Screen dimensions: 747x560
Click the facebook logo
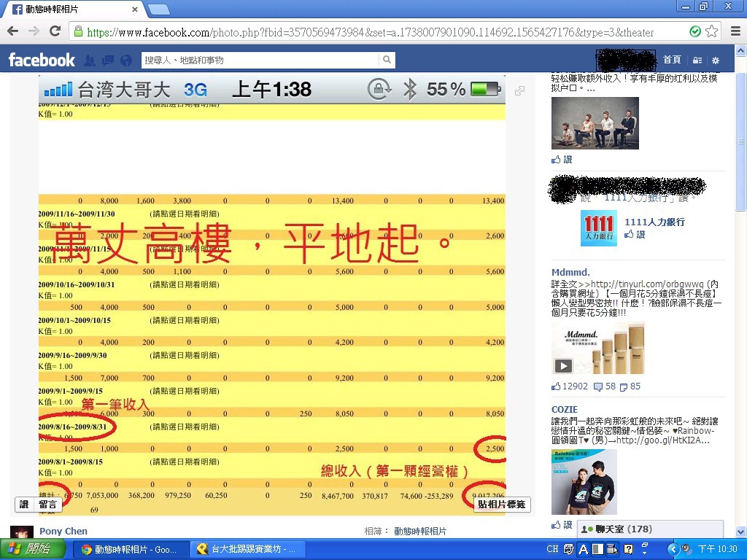[42, 60]
